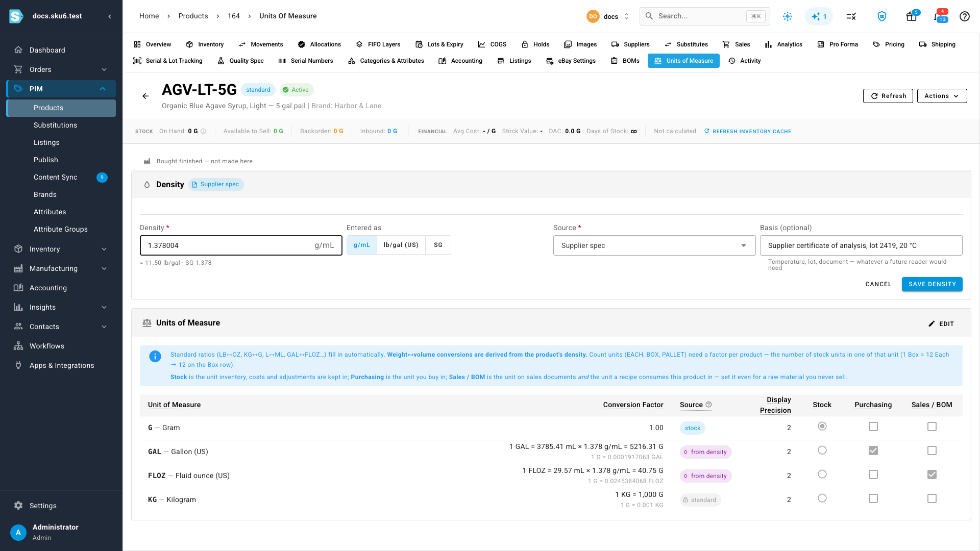Viewport: 980px width, 551px height.
Task: Uncheck Purchasing for Gallon (US)
Action: (x=873, y=450)
